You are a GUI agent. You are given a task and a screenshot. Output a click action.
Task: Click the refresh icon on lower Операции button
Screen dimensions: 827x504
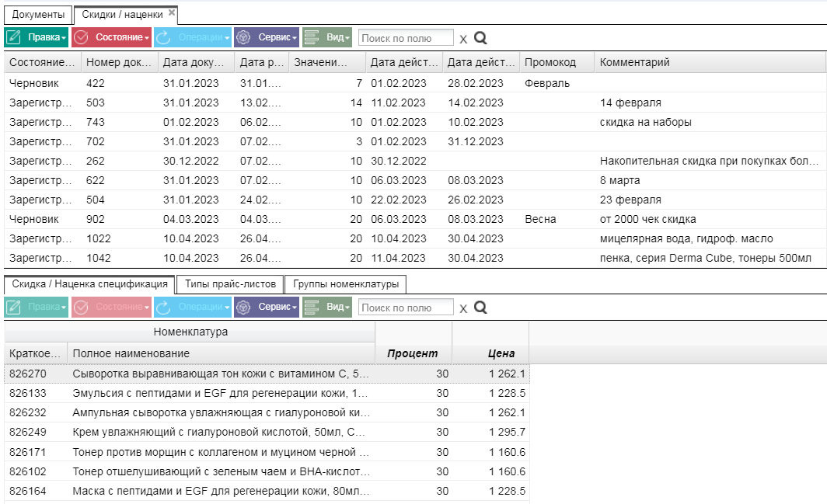[x=163, y=307]
